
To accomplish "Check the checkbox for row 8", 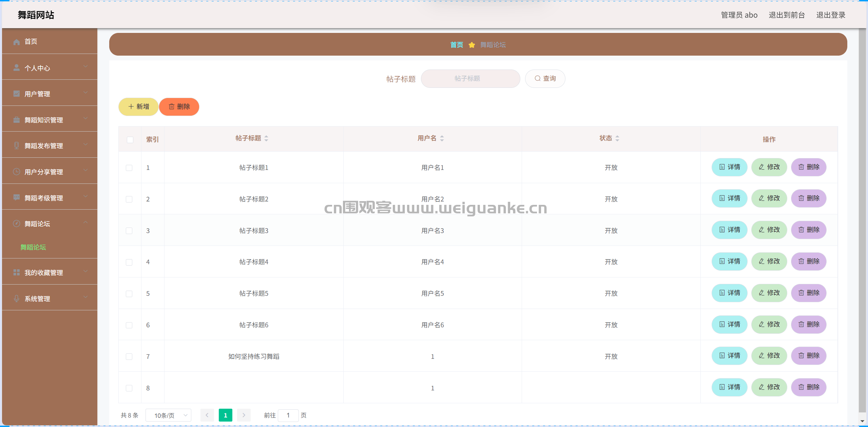I will (129, 388).
